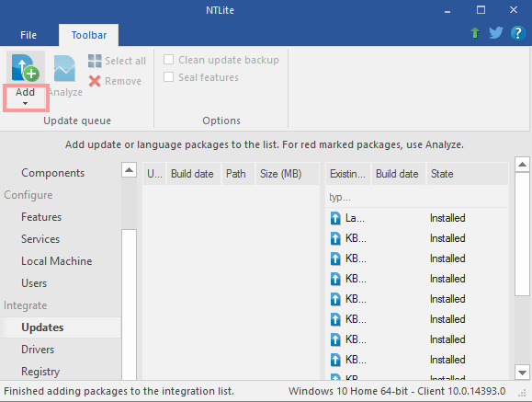Open the Twitter bird icon
Viewport: 532px width, 402px height.
(495, 33)
